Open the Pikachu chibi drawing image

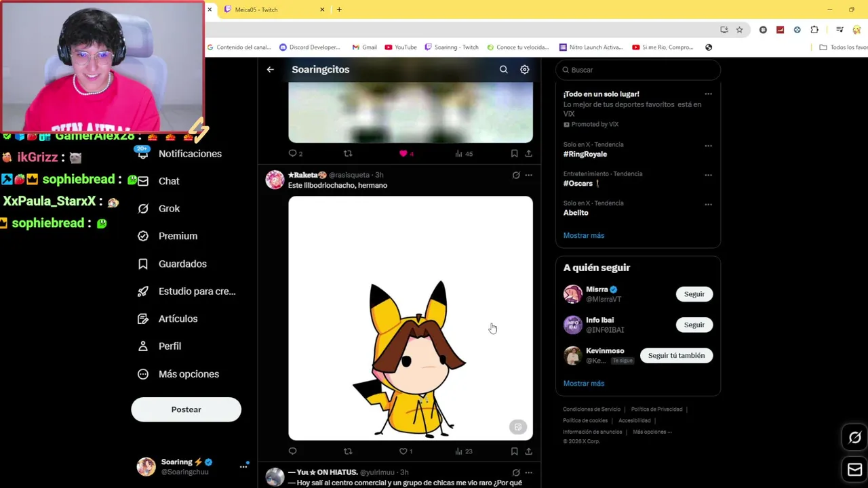coord(410,318)
